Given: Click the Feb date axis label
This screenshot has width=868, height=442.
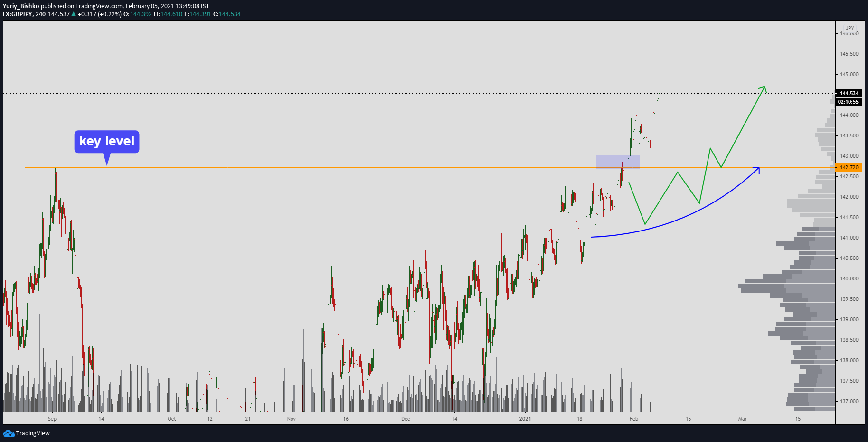Looking at the screenshot, I should pyautogui.click(x=634, y=419).
